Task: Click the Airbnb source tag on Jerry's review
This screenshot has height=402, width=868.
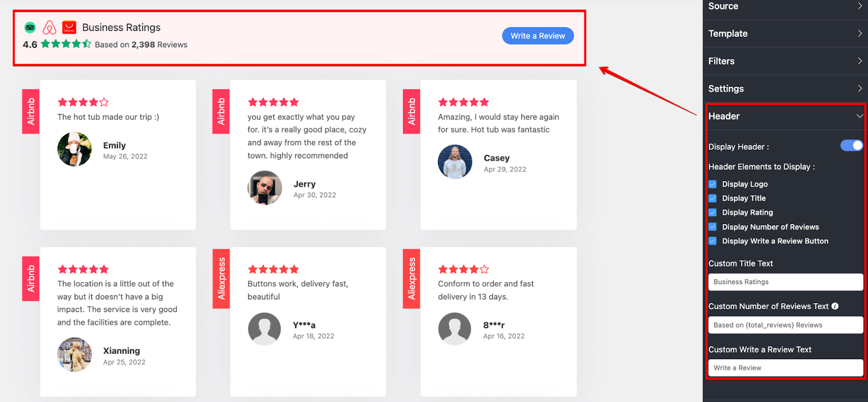Action: [x=221, y=111]
